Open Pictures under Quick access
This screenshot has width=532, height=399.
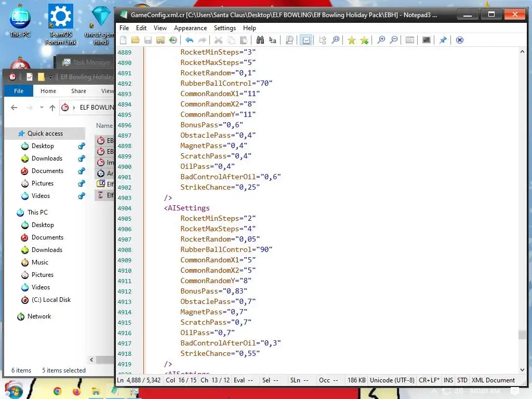[x=43, y=183]
